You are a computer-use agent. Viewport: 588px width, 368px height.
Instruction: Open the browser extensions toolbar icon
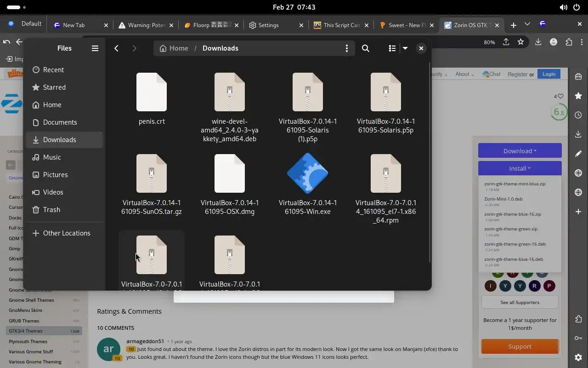(569, 42)
